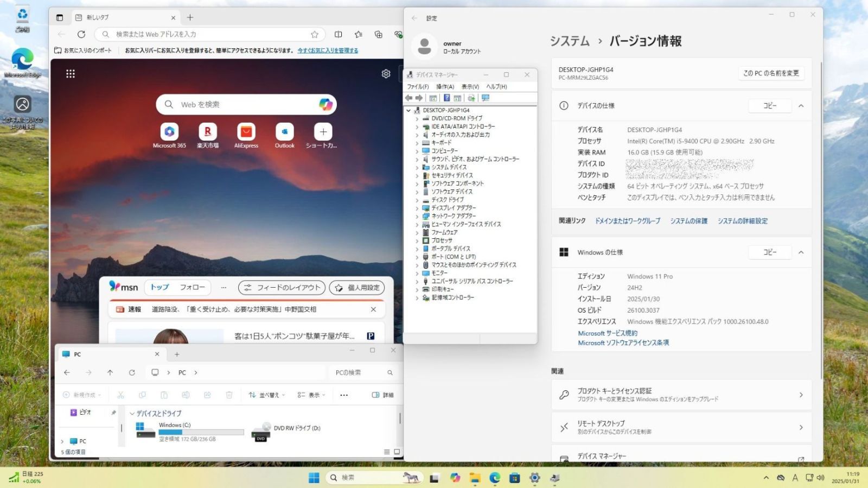Screen dimensions: 868x488
Task: Open Microsoft Edge desktop shortcut
Action: tap(22, 63)
